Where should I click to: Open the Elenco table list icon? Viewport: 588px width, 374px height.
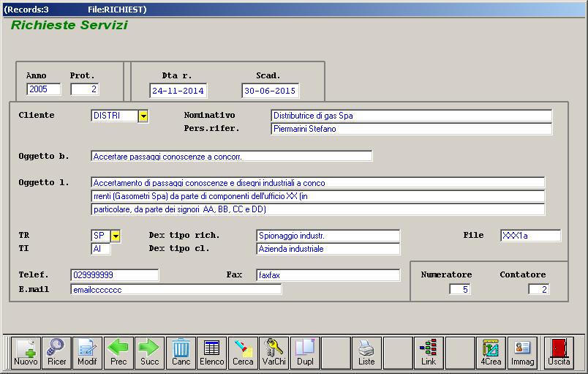tap(212, 353)
